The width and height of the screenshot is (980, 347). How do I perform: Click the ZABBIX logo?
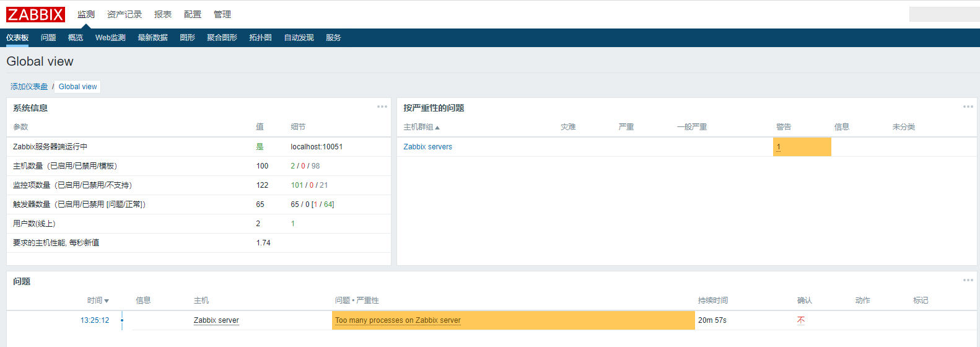[x=35, y=14]
